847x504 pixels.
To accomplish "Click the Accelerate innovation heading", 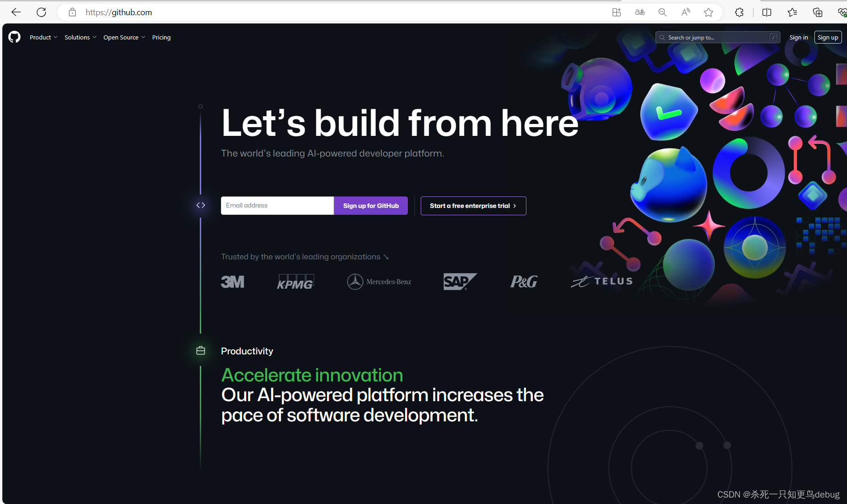I will pyautogui.click(x=312, y=375).
